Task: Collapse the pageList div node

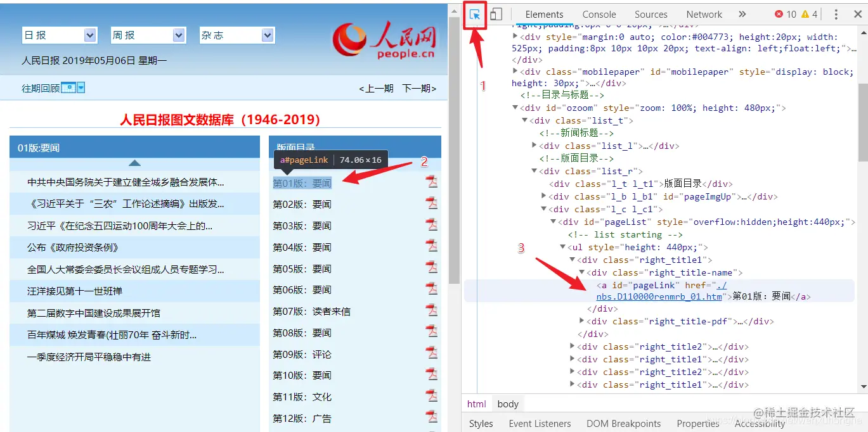Action: 554,222
